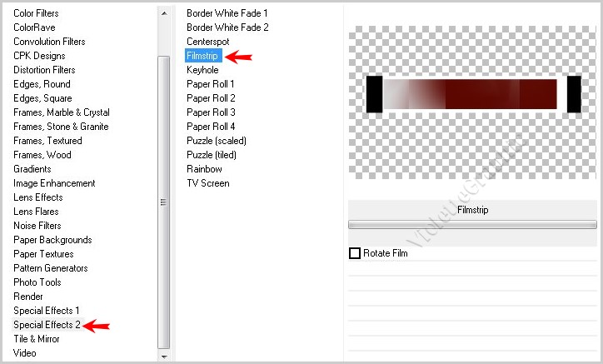Open Frames, Marble & Crystal category
This screenshot has width=603, height=364.
(x=62, y=112)
